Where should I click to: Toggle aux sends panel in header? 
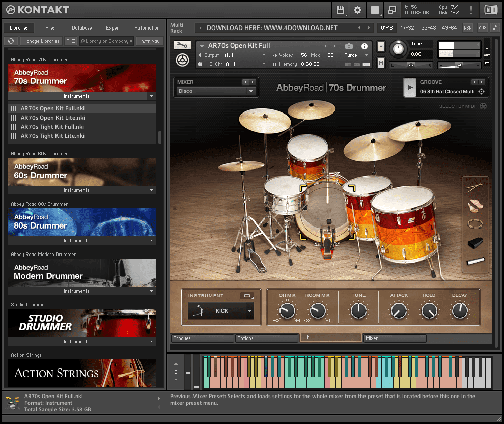point(483,28)
